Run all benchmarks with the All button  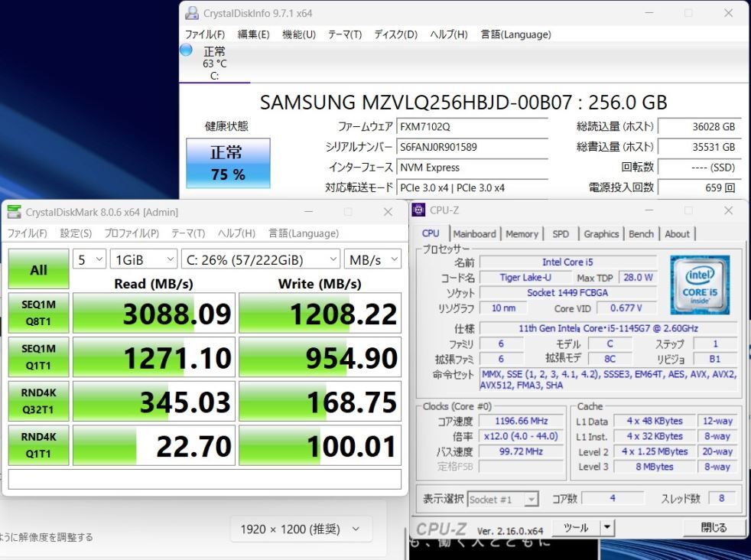38,270
